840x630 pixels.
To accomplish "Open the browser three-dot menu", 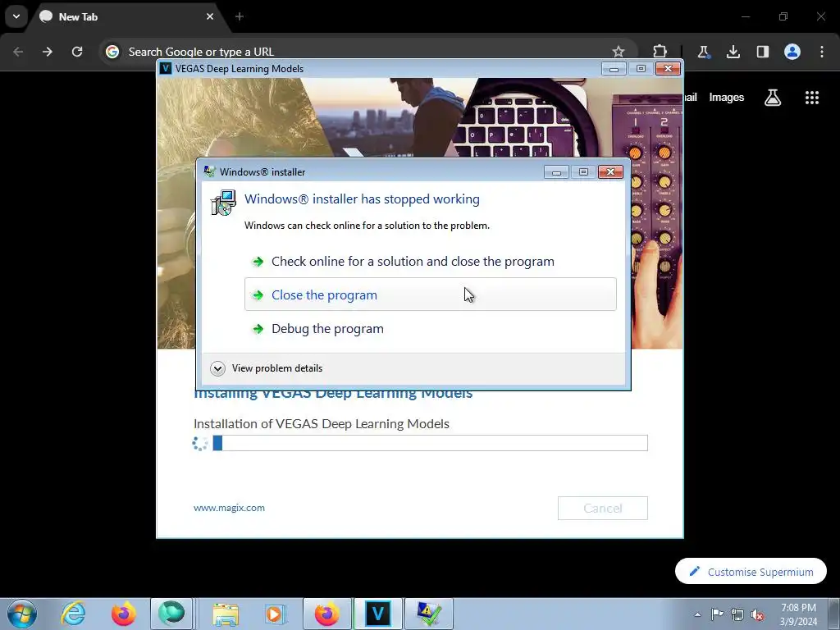I will click(822, 52).
